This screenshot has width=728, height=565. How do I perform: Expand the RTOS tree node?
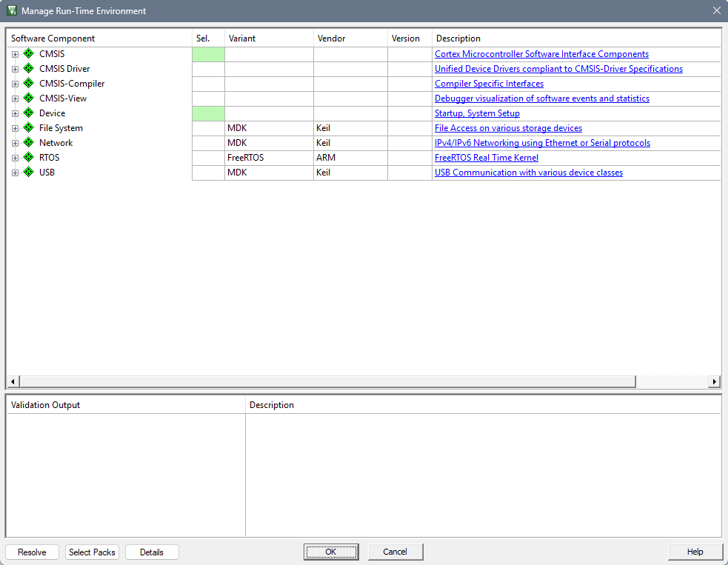click(16, 158)
